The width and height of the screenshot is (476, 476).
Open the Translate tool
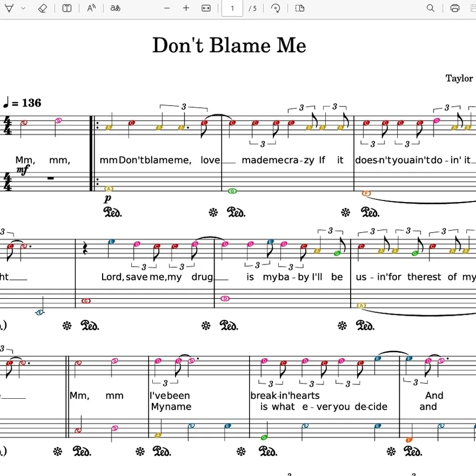(115, 8)
